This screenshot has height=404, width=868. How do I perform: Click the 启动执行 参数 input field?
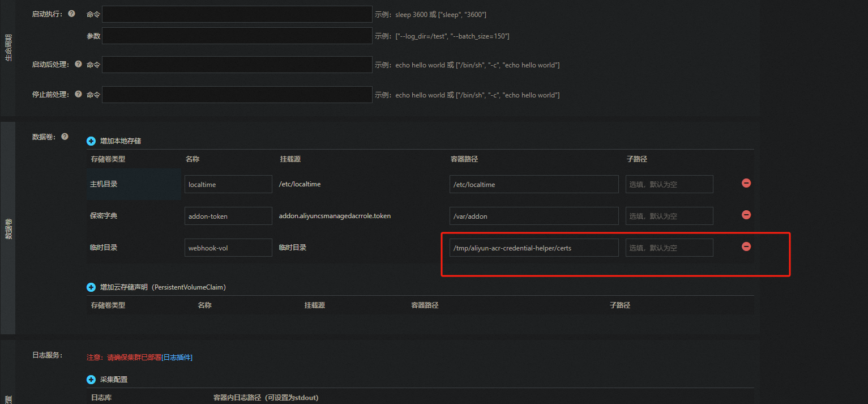point(237,36)
